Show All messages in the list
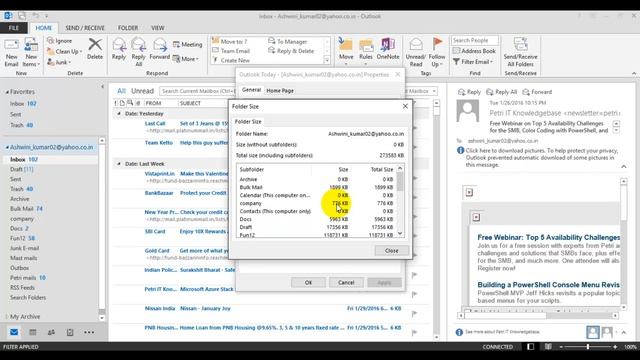Image resolution: width=640 pixels, height=360 pixels. coord(121,91)
